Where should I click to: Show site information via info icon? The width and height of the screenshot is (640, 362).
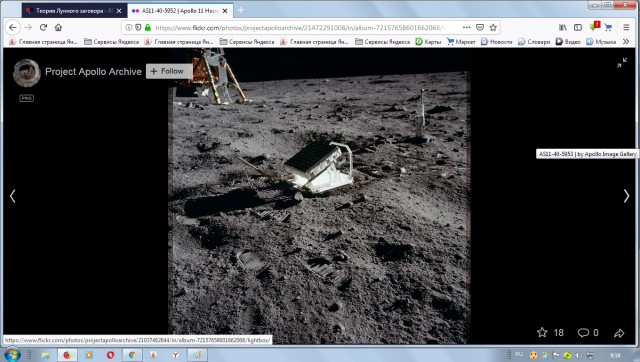(x=129, y=27)
